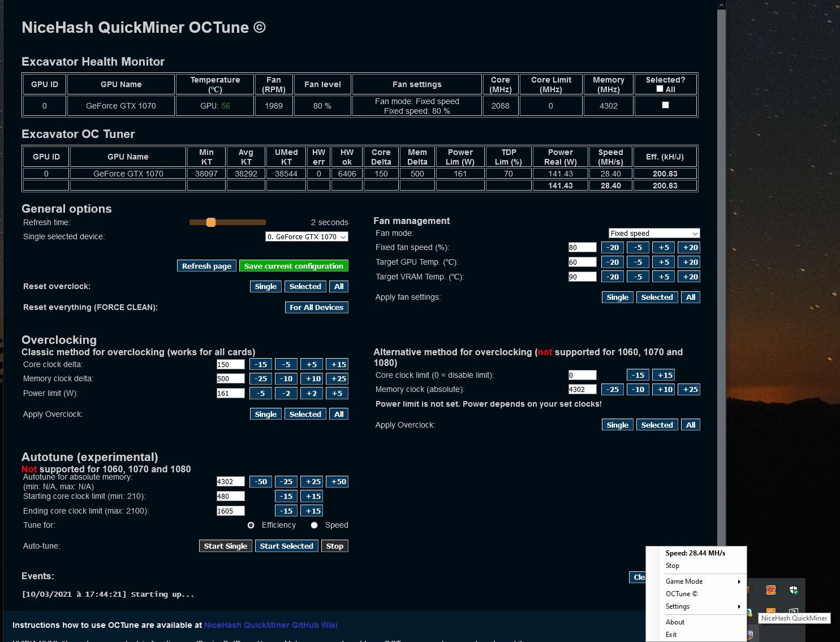Click -20 for Fixed fan speed
Image resolution: width=840 pixels, height=642 pixels.
point(613,247)
